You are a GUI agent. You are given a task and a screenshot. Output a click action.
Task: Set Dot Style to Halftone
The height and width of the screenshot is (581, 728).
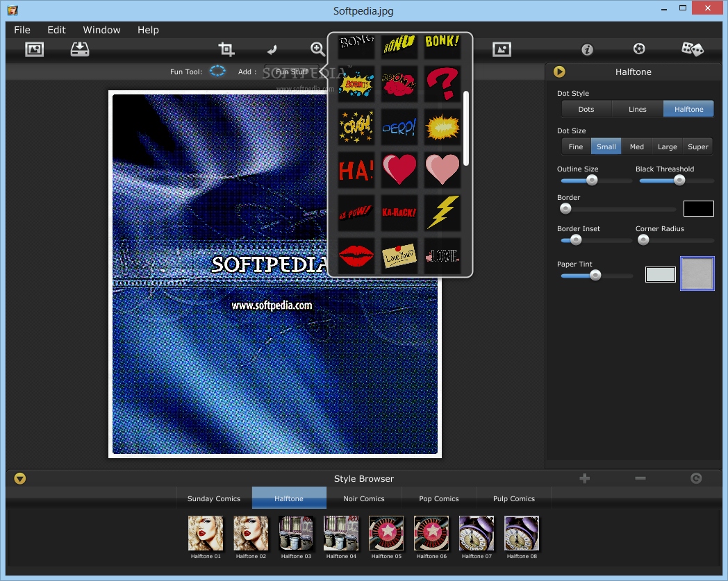(688, 109)
